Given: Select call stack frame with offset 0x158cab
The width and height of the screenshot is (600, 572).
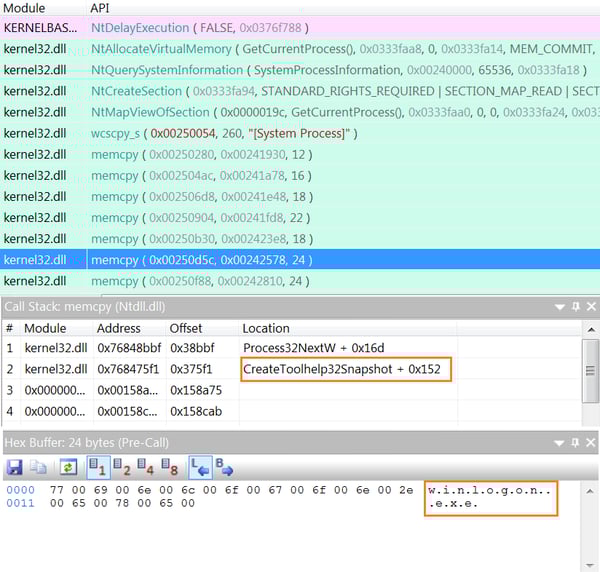Looking at the screenshot, I should (292, 411).
